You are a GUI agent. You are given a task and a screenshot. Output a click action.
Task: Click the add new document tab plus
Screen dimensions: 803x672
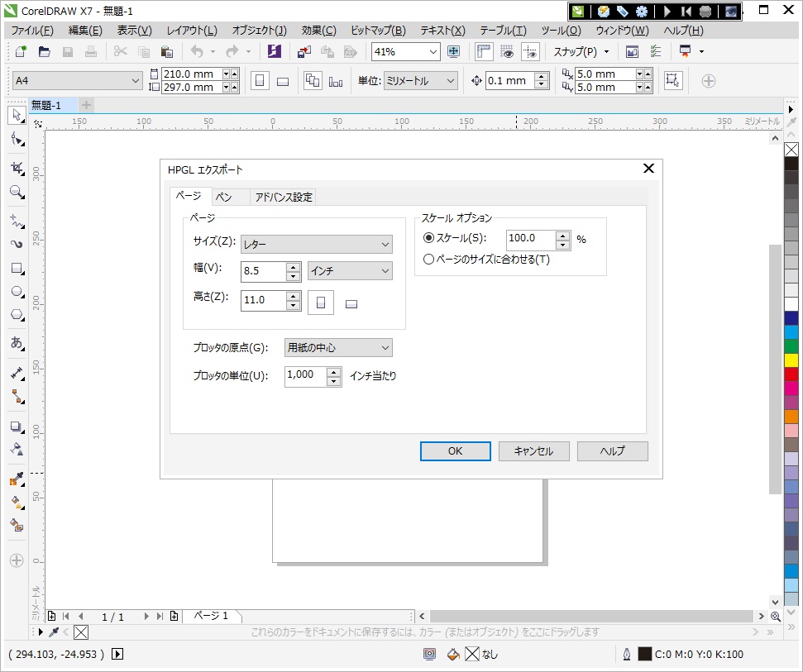[x=87, y=106]
